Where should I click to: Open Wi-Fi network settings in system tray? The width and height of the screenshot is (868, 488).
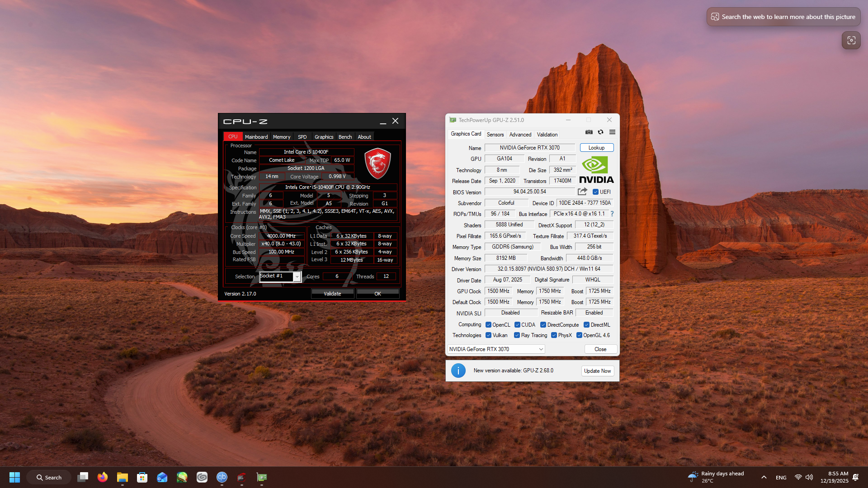(798, 477)
